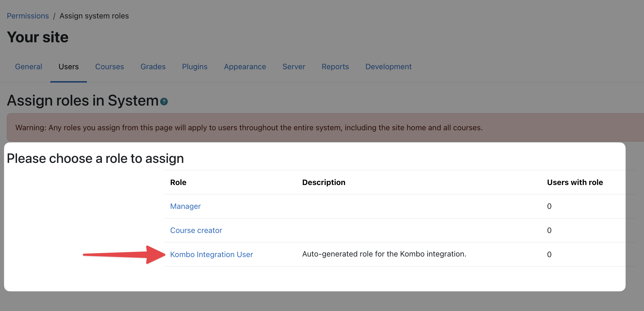Go to the Grades tab
Image resolution: width=644 pixels, height=311 pixels.
coord(153,67)
